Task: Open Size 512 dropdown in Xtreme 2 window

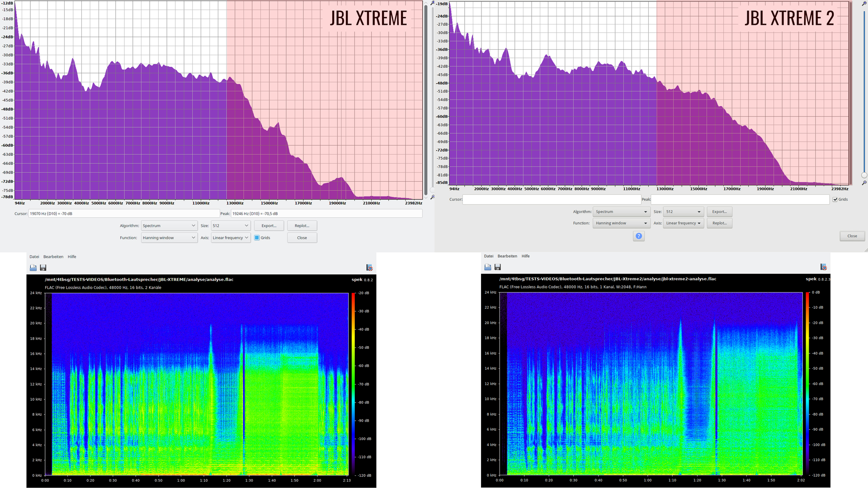Action: click(x=684, y=211)
